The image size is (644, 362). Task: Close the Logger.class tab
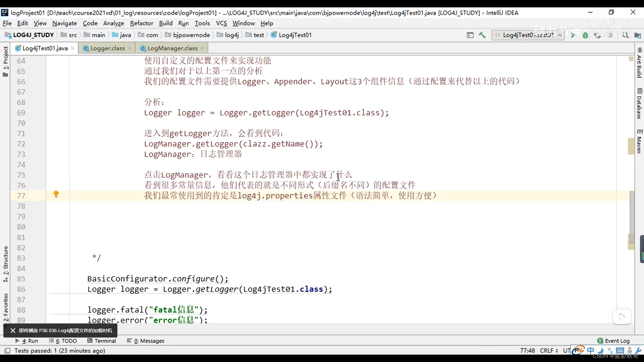pos(129,48)
